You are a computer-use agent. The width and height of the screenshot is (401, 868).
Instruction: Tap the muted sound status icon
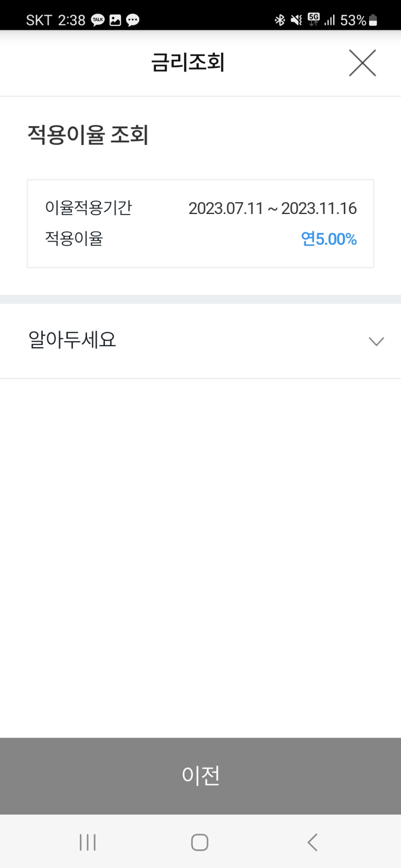pos(296,20)
